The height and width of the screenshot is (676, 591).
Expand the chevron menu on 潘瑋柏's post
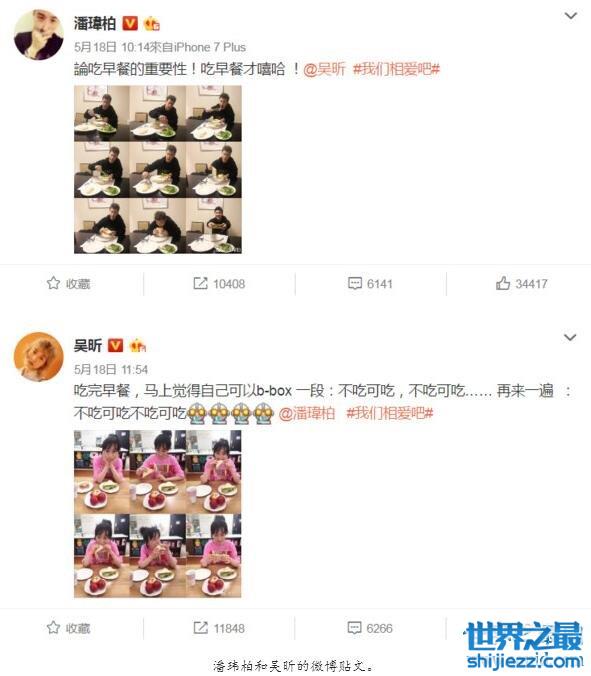(x=571, y=16)
